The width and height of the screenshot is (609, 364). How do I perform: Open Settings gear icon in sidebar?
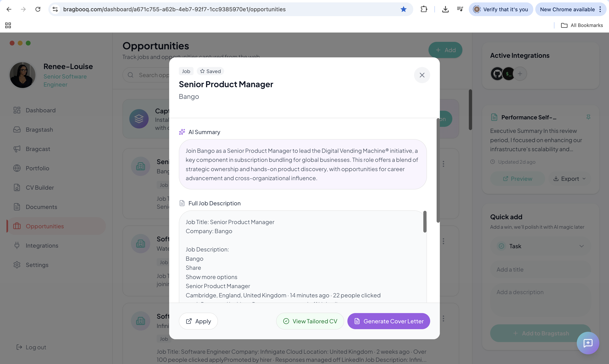pyautogui.click(x=17, y=265)
